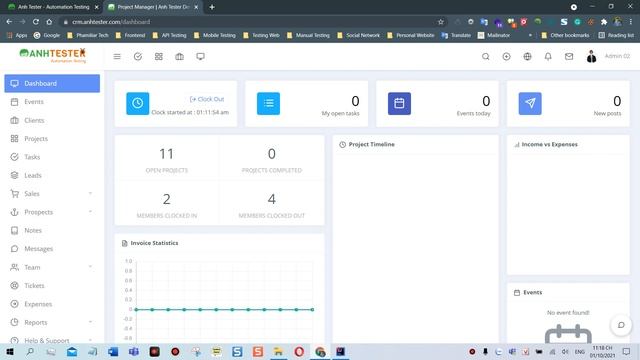
Task: Click the Clock Out link
Action: pos(207,99)
